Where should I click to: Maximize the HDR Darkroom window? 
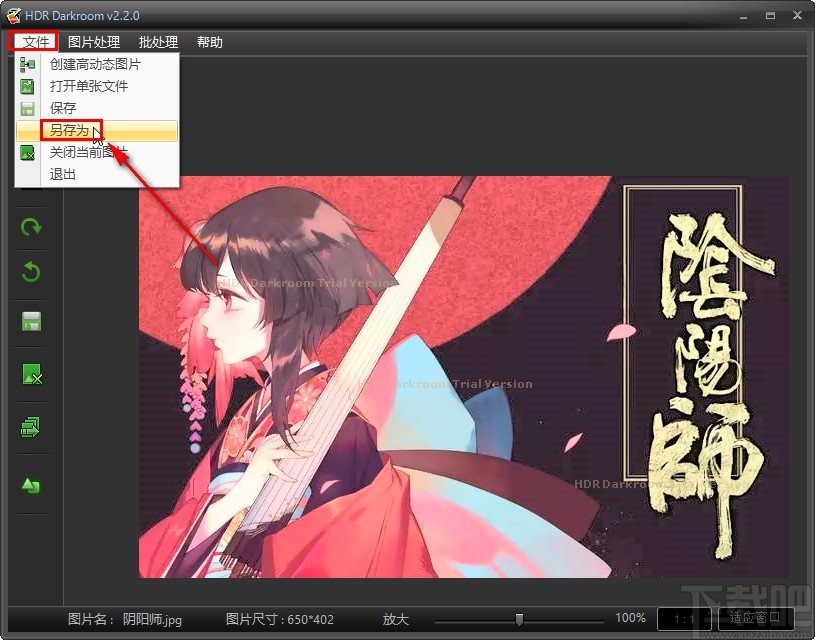(770, 16)
